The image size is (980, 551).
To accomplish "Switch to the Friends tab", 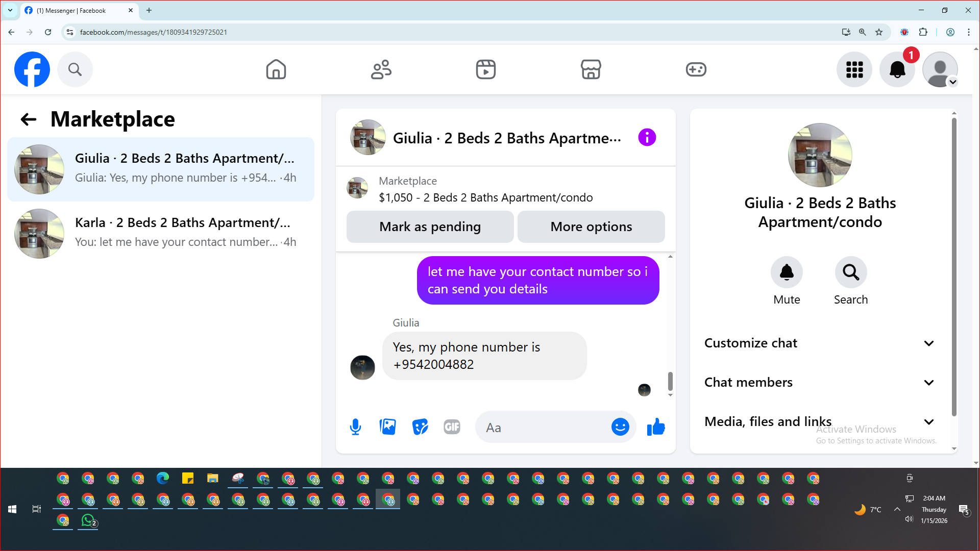I will (x=381, y=69).
